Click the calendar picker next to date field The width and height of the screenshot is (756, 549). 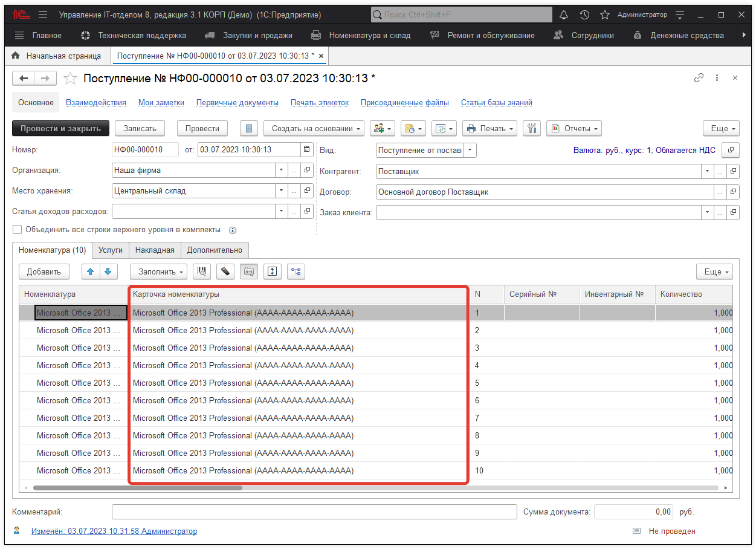[x=307, y=150]
